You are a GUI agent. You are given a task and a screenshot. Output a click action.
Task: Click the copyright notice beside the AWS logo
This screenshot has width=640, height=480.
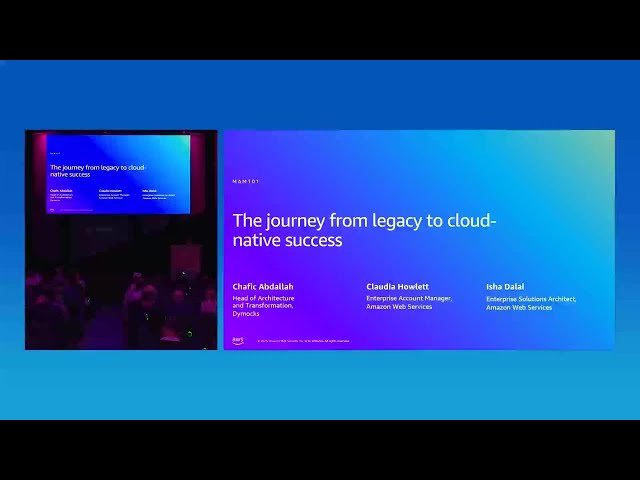(303, 341)
